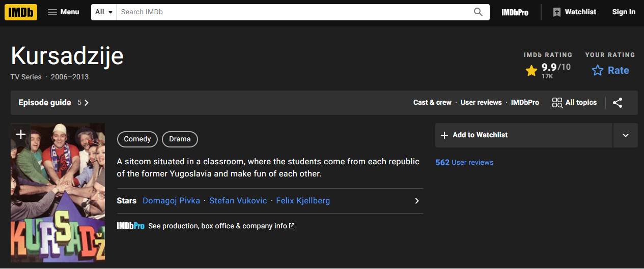Click the 2006–2013 year range text
Image resolution: width=644 pixels, height=269 pixels.
coord(69,77)
